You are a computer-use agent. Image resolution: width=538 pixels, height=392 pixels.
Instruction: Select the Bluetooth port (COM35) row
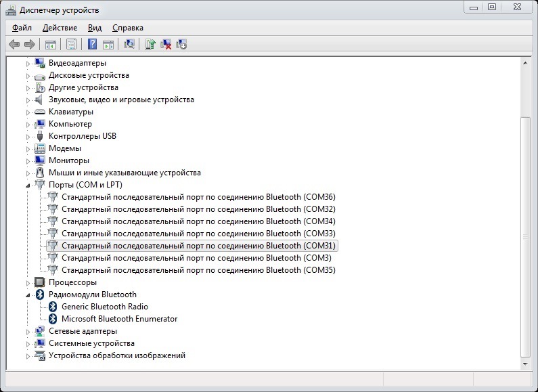click(x=198, y=270)
